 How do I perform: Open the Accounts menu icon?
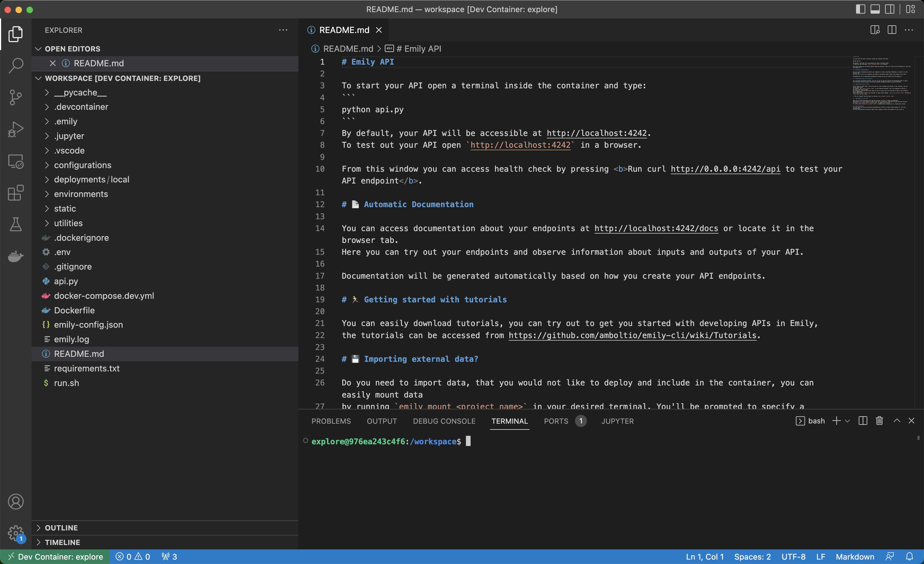pos(15,502)
